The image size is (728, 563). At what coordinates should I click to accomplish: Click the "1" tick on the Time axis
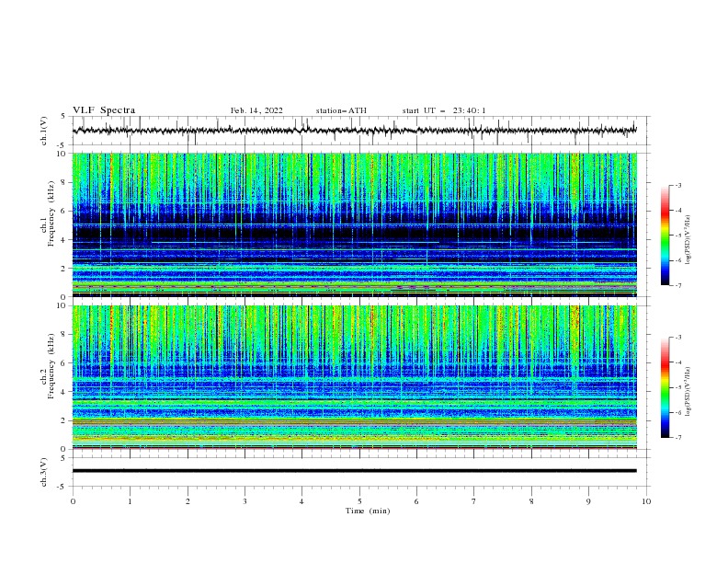[x=130, y=501]
